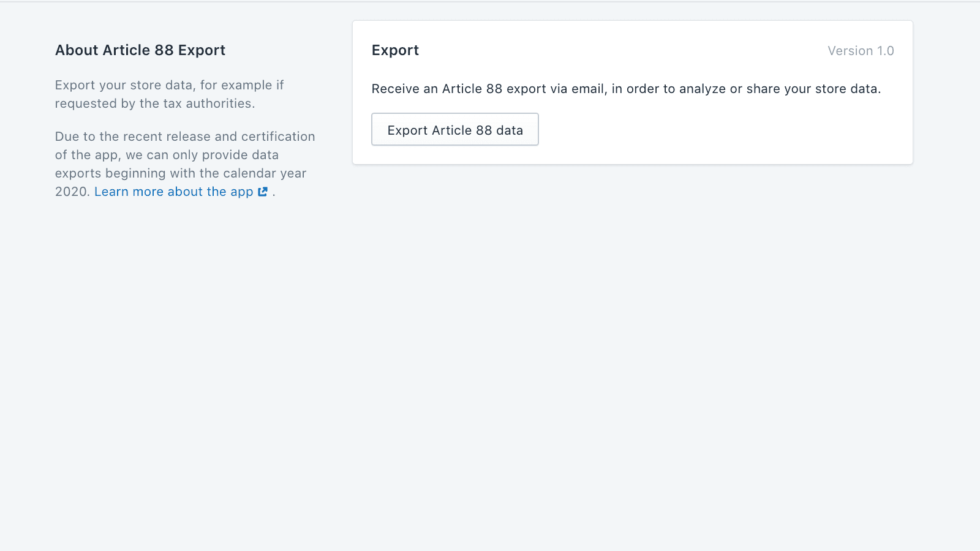Click the Version 1.0 label
Image resolution: width=980 pixels, height=551 pixels.
(x=861, y=51)
